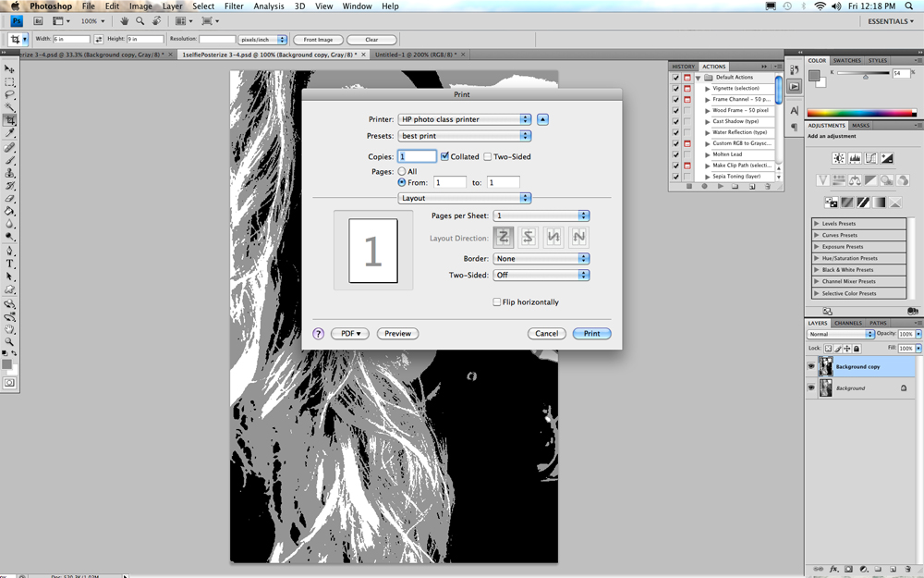Add a Brightness/Contrast adjustment
924x578 pixels.
[x=839, y=158]
